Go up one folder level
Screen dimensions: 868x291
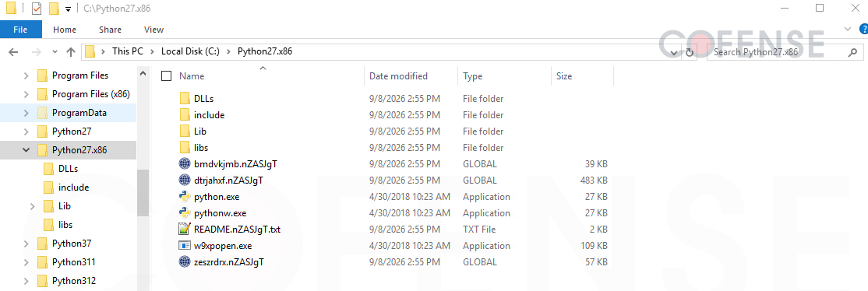coord(70,52)
